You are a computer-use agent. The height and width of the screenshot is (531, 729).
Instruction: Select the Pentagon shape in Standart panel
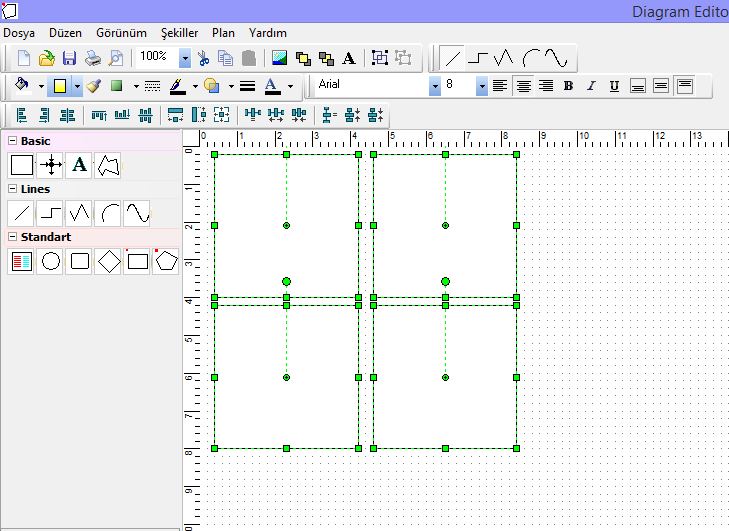(166, 261)
